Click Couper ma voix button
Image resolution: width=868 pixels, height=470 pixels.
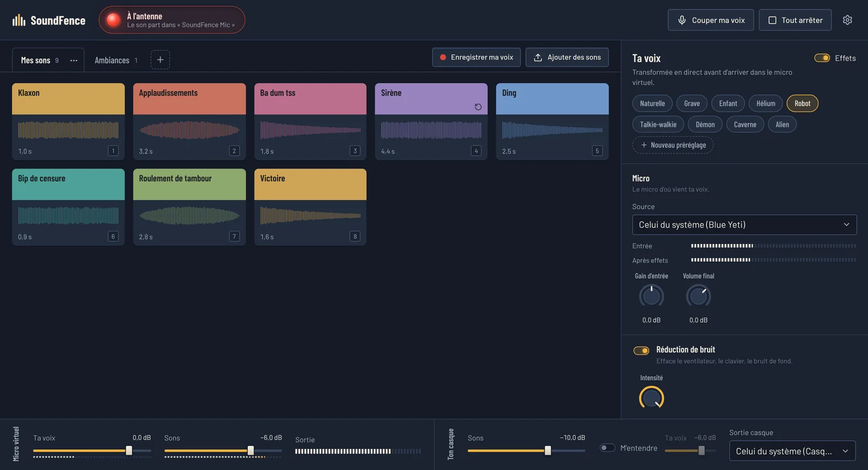[711, 20]
